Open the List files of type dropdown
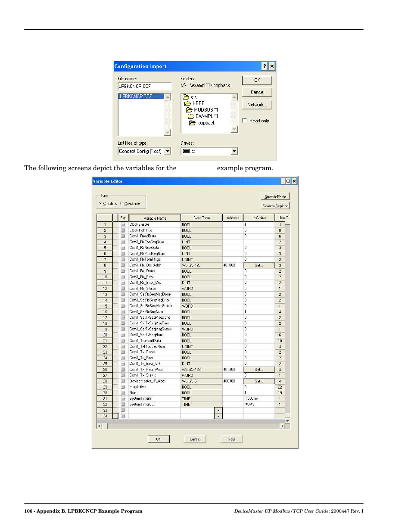 (168, 151)
